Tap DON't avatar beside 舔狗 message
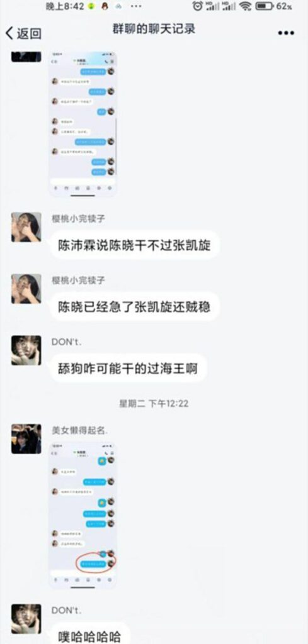This screenshot has width=308, height=644. click(x=26, y=350)
